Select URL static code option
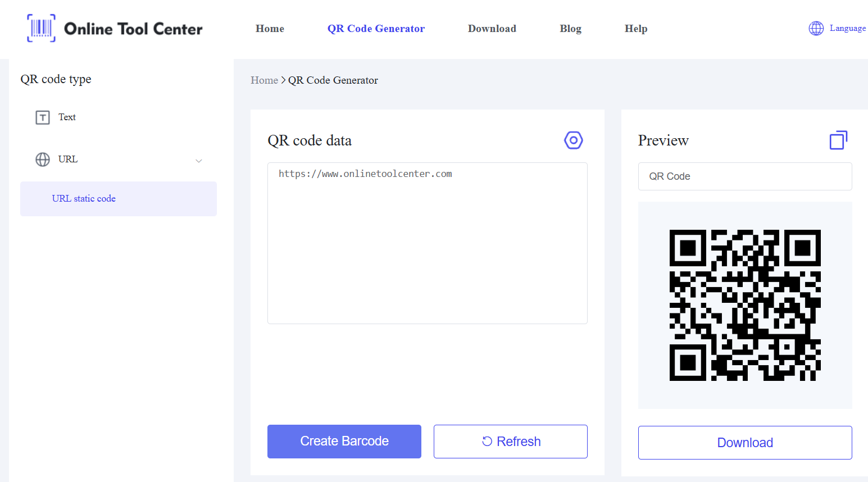 tap(119, 199)
